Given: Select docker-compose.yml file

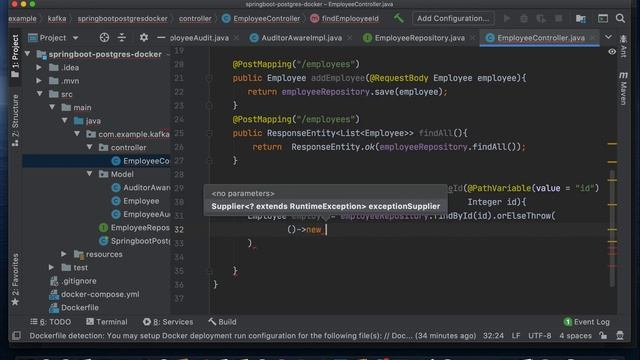Looking at the screenshot, I should [x=95, y=294].
